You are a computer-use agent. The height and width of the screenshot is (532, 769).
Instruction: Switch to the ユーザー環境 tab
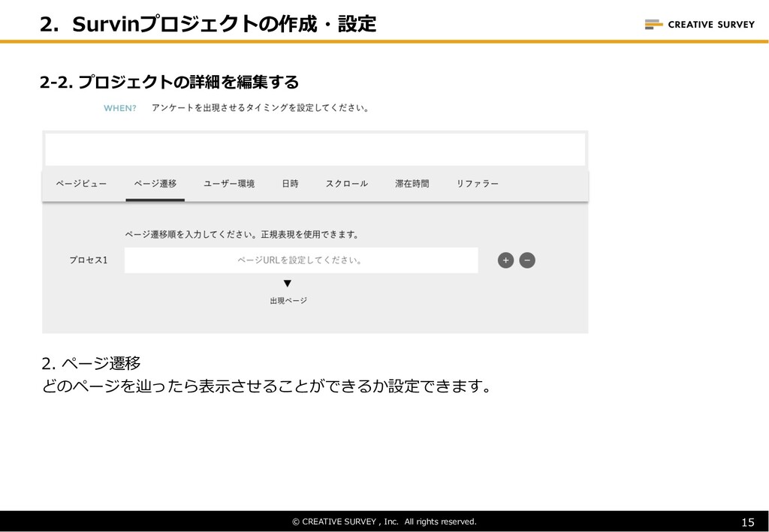pos(229,184)
